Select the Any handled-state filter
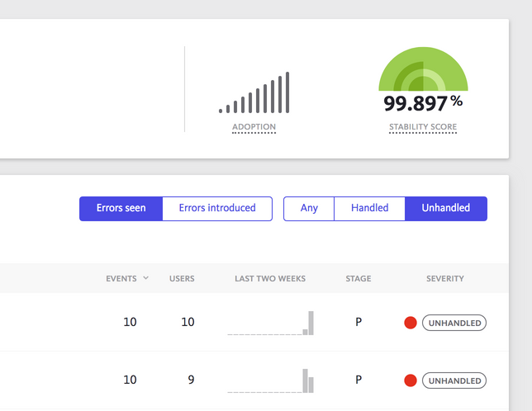The image size is (532, 411). pyautogui.click(x=309, y=208)
